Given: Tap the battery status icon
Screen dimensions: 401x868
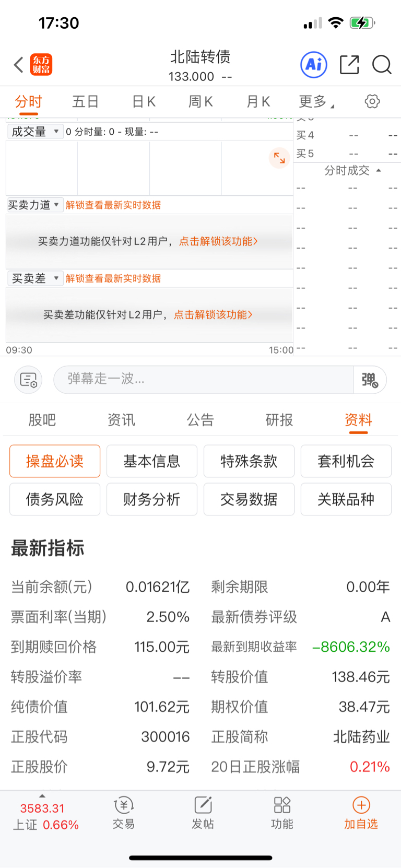Looking at the screenshot, I should point(362,23).
